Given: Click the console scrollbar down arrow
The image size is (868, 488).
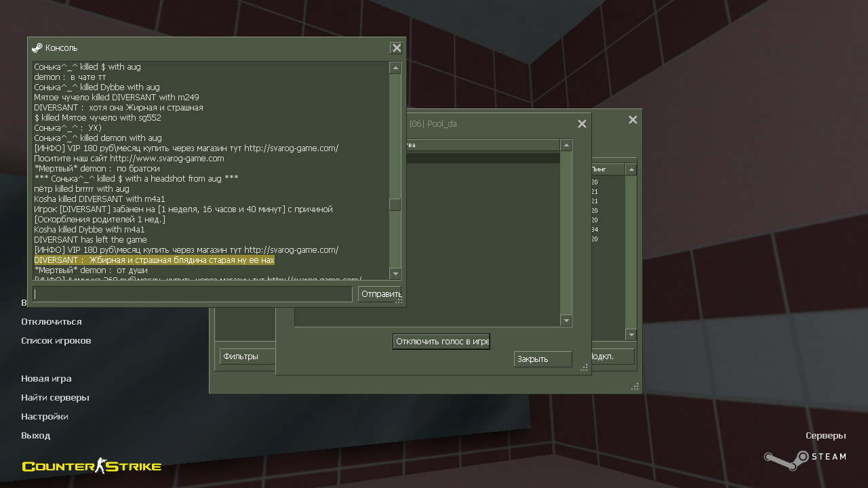Looking at the screenshot, I should (395, 273).
